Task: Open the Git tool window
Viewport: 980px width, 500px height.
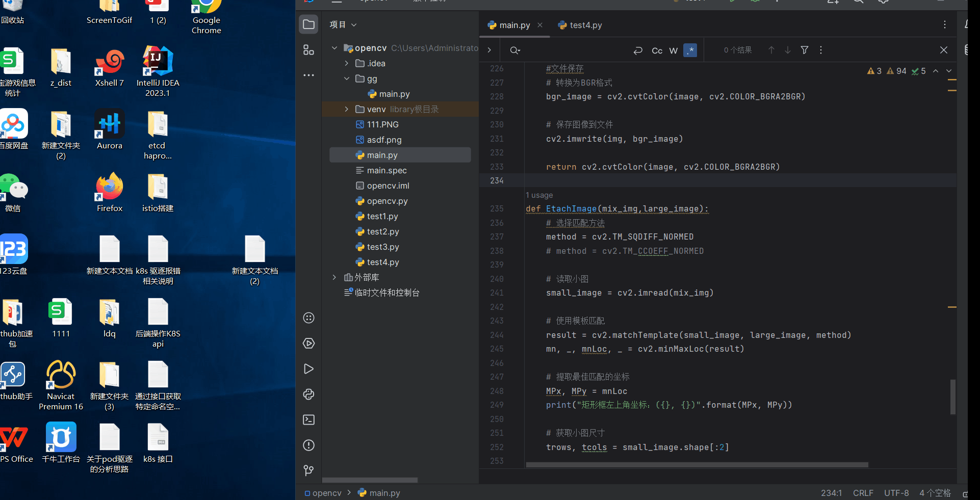Action: click(x=308, y=470)
